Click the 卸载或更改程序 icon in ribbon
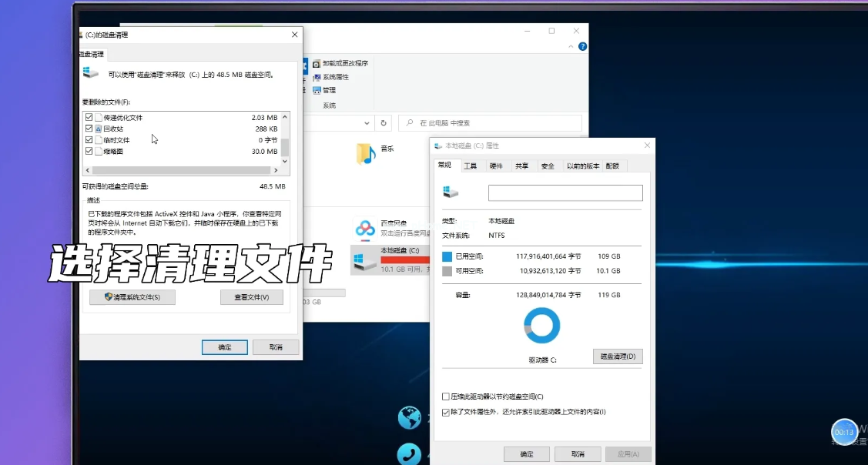 (316, 63)
